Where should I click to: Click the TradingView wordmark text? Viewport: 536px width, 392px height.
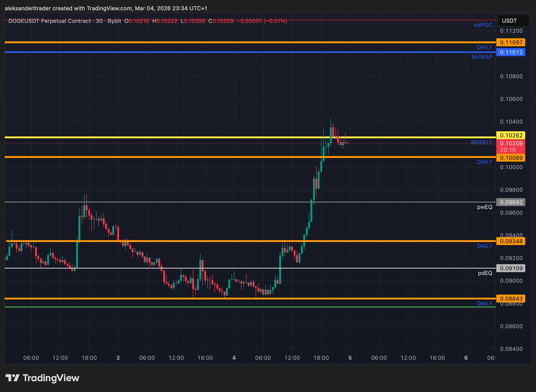coord(51,378)
